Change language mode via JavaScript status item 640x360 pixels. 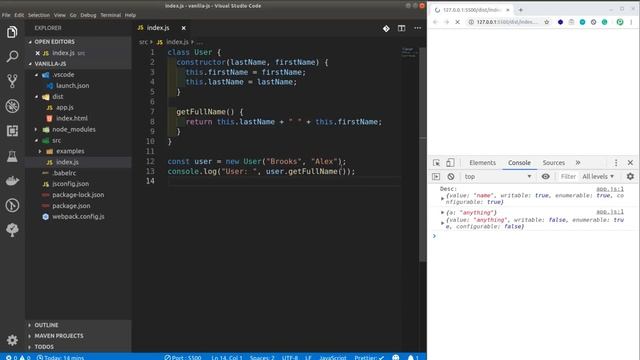pyautogui.click(x=333, y=358)
